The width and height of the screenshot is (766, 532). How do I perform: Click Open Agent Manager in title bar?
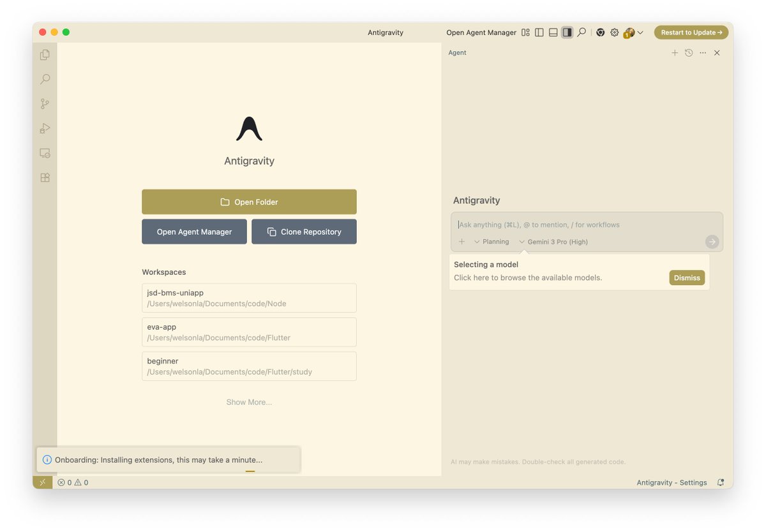481,33
